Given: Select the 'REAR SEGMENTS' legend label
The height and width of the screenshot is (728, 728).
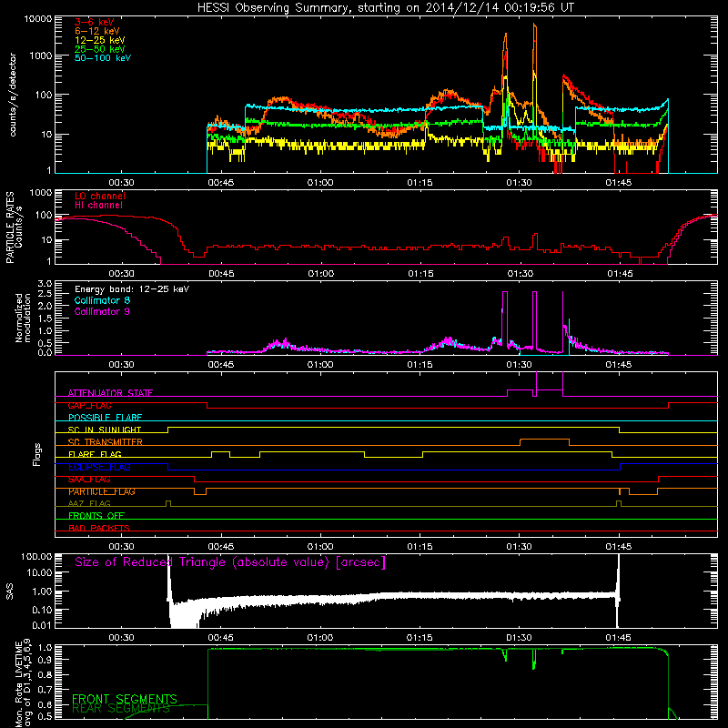Looking at the screenshot, I should (121, 709).
